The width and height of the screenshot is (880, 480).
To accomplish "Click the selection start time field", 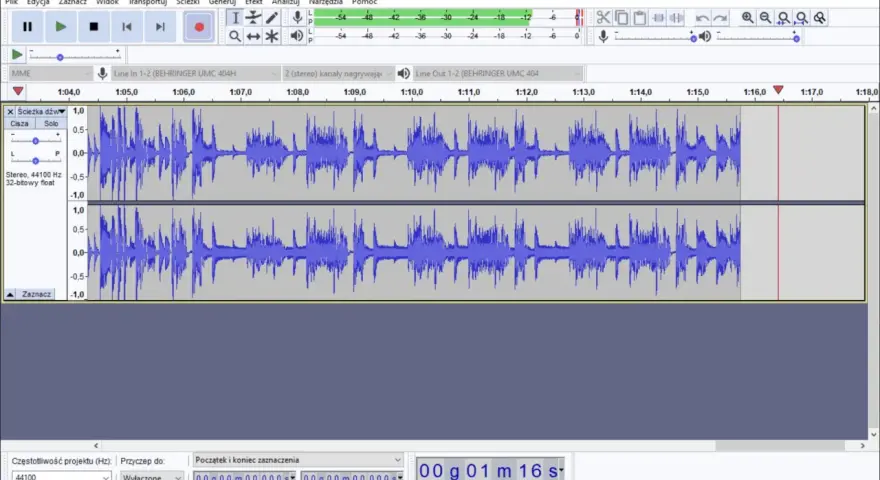I will tap(245, 477).
